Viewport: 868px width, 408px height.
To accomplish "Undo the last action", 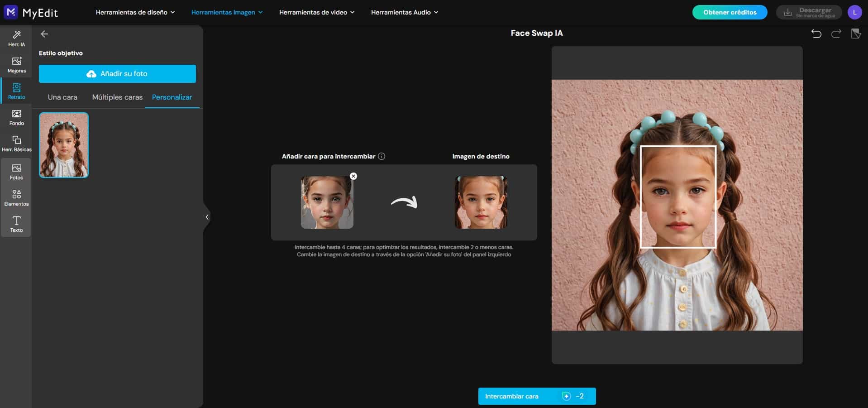I will (816, 34).
